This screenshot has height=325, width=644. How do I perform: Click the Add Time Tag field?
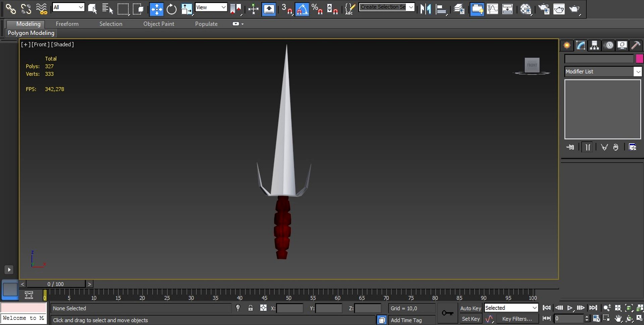(x=412, y=320)
